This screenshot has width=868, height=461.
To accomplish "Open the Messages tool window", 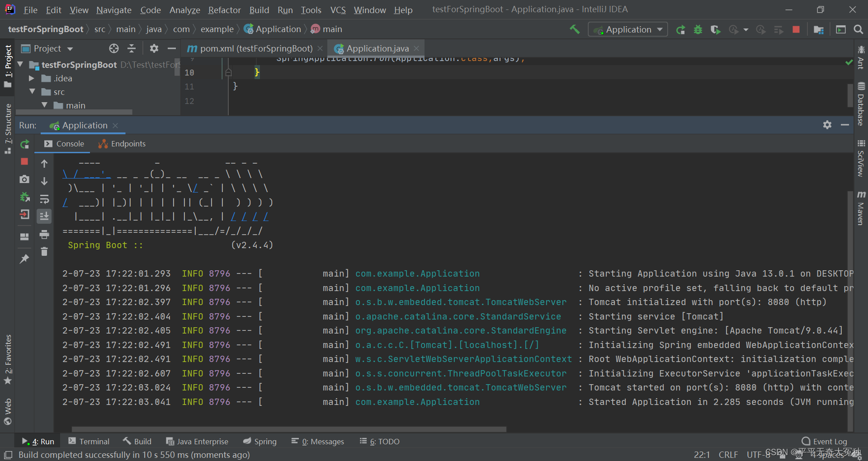I will click(318, 442).
